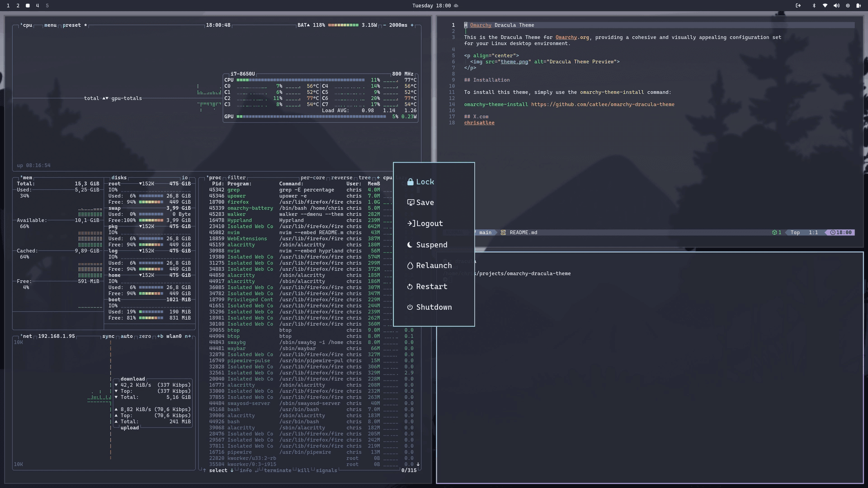
Task: Click the battery icon in system tray
Action: tap(859, 6)
